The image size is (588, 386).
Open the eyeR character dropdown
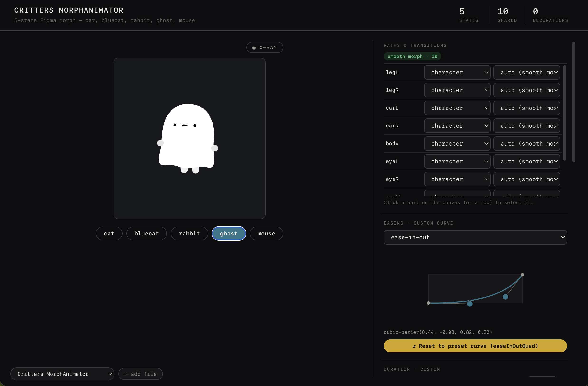457,179
